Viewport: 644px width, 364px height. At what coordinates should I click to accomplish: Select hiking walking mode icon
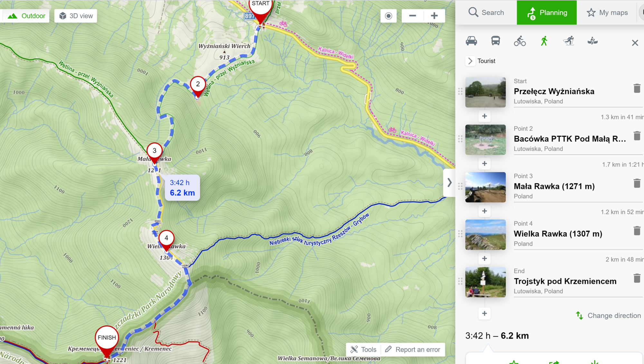544,41
